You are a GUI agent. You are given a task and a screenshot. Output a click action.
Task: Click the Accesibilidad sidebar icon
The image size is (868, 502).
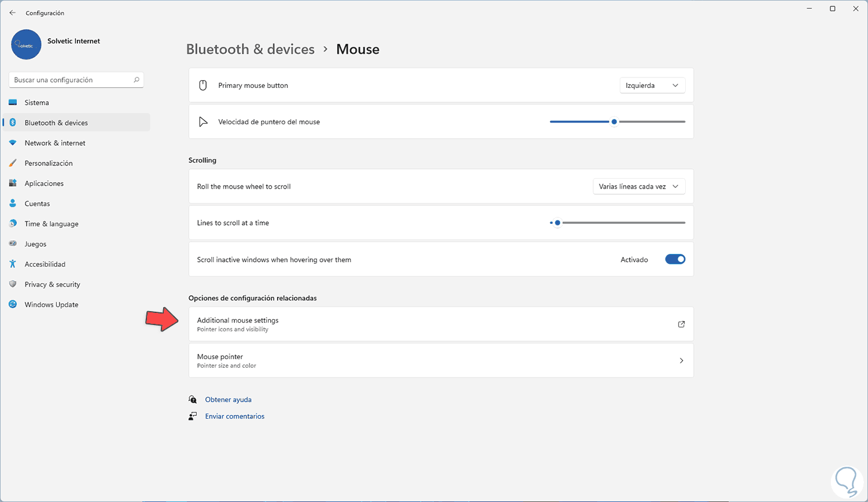point(13,264)
